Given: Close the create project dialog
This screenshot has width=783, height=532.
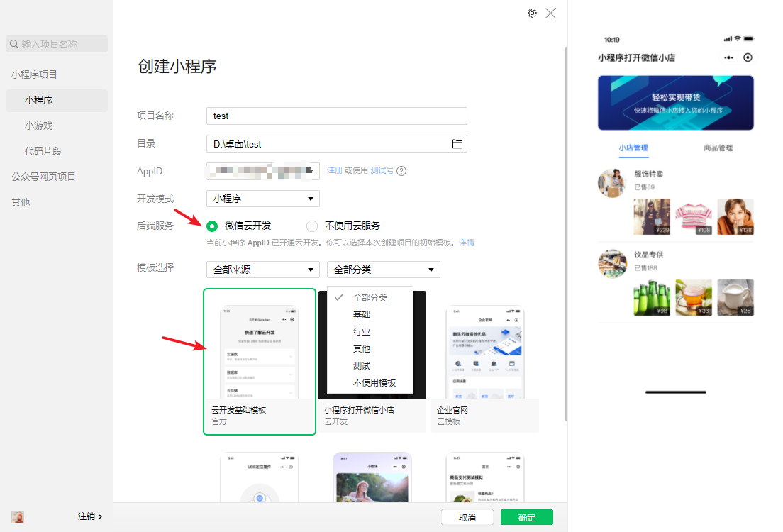Looking at the screenshot, I should [551, 13].
